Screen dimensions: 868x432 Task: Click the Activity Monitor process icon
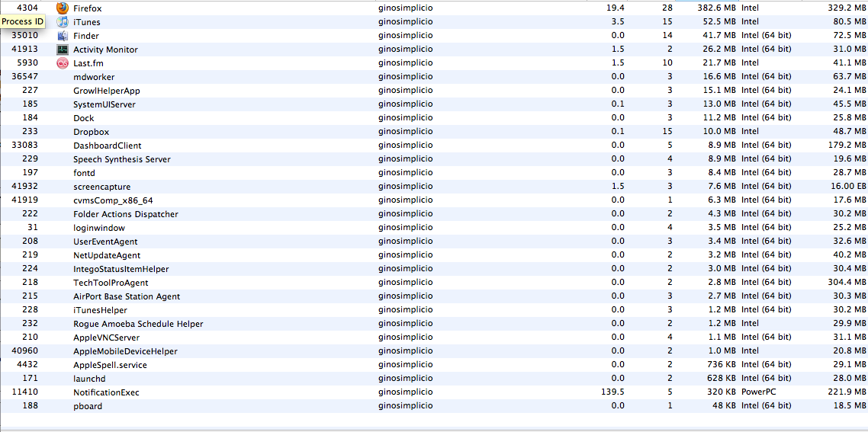pyautogui.click(x=63, y=50)
